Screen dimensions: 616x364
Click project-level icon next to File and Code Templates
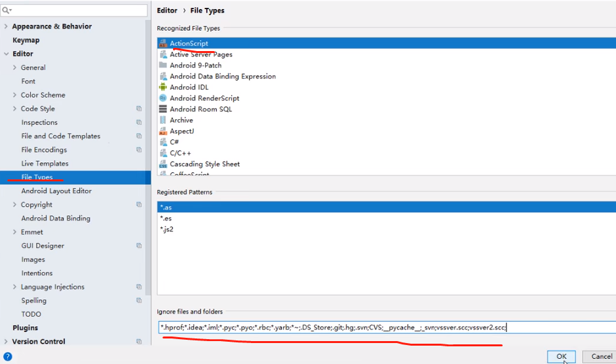(139, 136)
